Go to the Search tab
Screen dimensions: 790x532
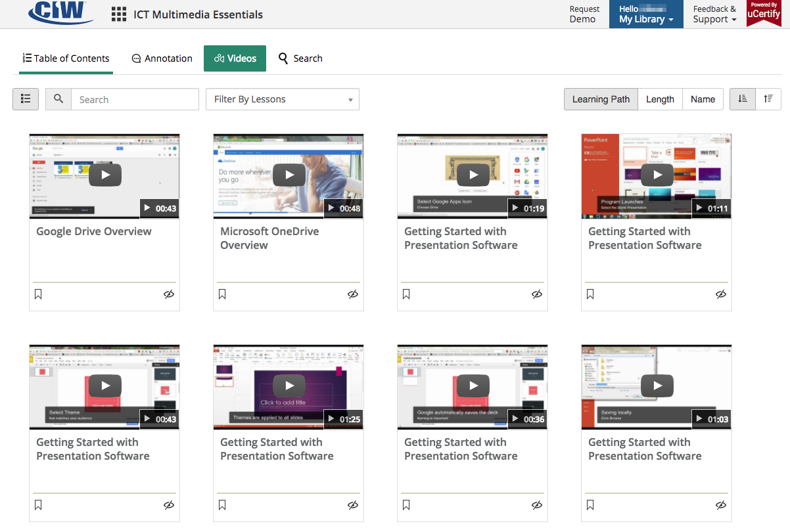point(300,58)
